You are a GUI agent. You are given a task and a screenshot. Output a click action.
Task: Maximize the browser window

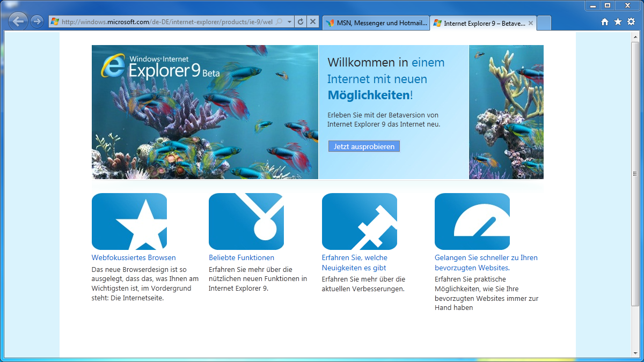[607, 5]
